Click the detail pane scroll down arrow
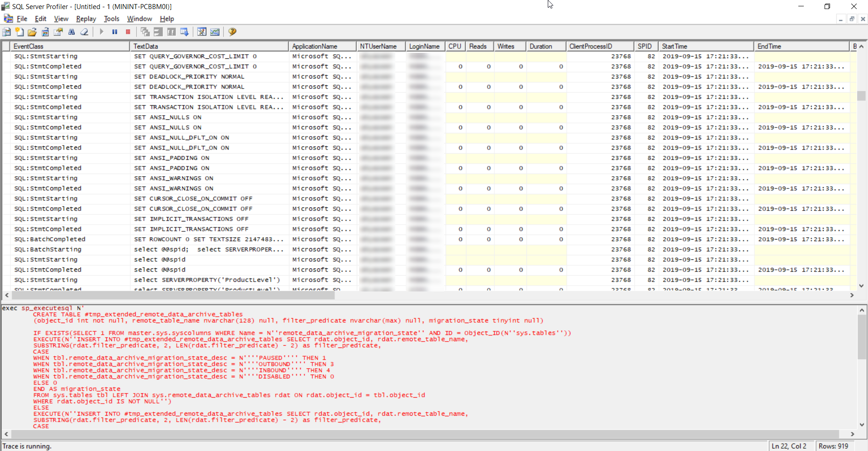868x451 pixels. coord(862,424)
